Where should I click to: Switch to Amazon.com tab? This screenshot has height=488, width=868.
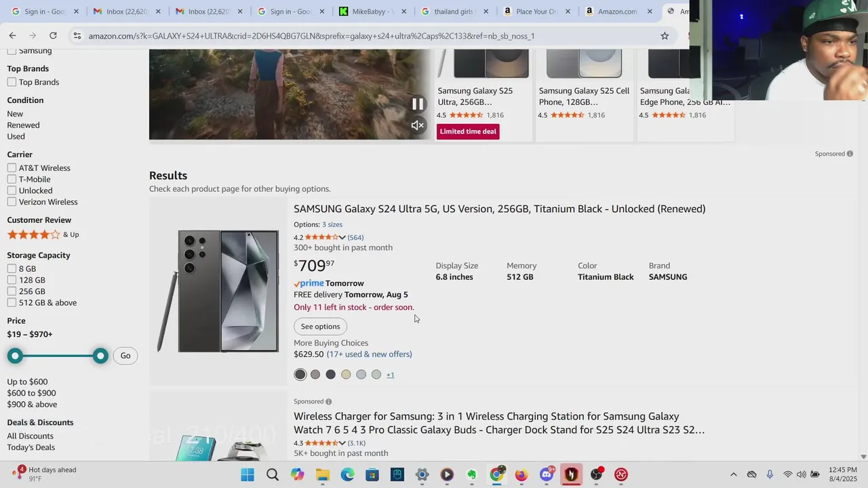pyautogui.click(x=617, y=12)
